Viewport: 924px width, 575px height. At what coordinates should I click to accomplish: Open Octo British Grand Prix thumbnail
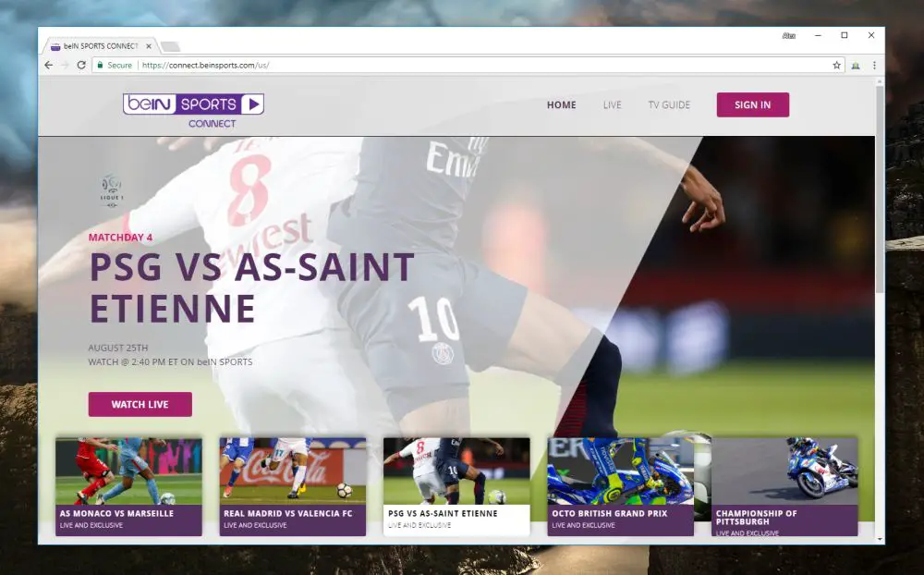click(x=621, y=486)
